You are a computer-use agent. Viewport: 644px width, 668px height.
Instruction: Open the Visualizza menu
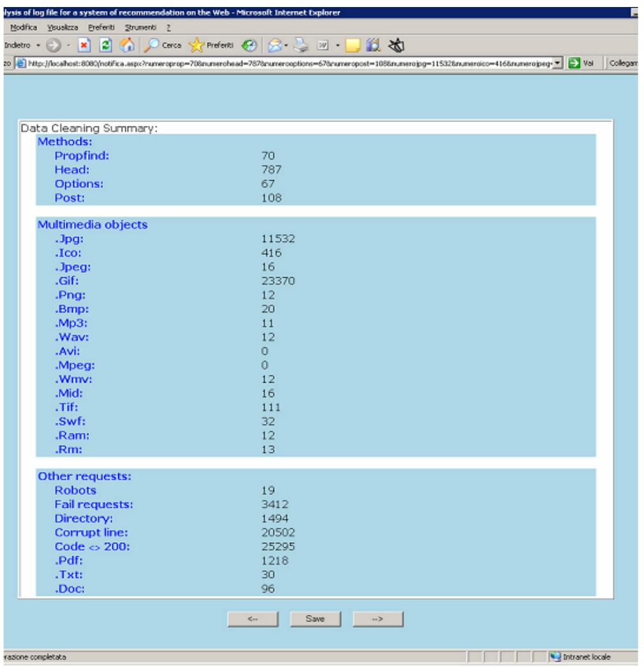tap(63, 27)
